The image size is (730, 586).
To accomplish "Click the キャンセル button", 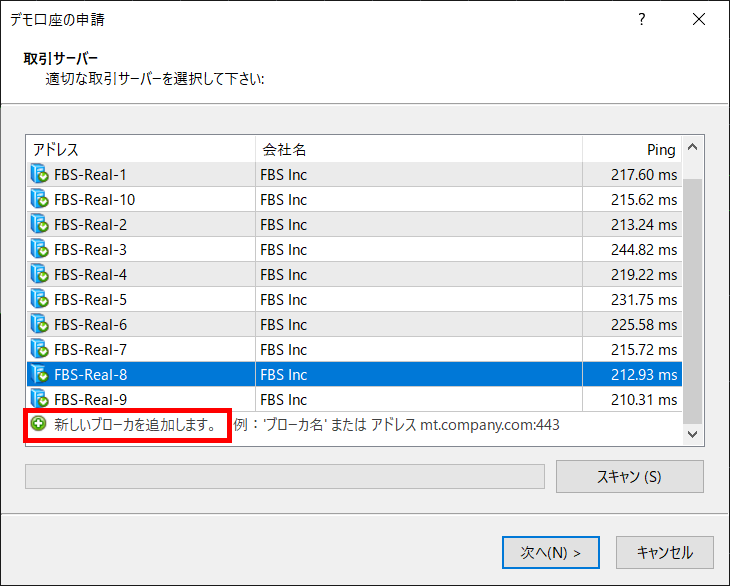I will [665, 552].
